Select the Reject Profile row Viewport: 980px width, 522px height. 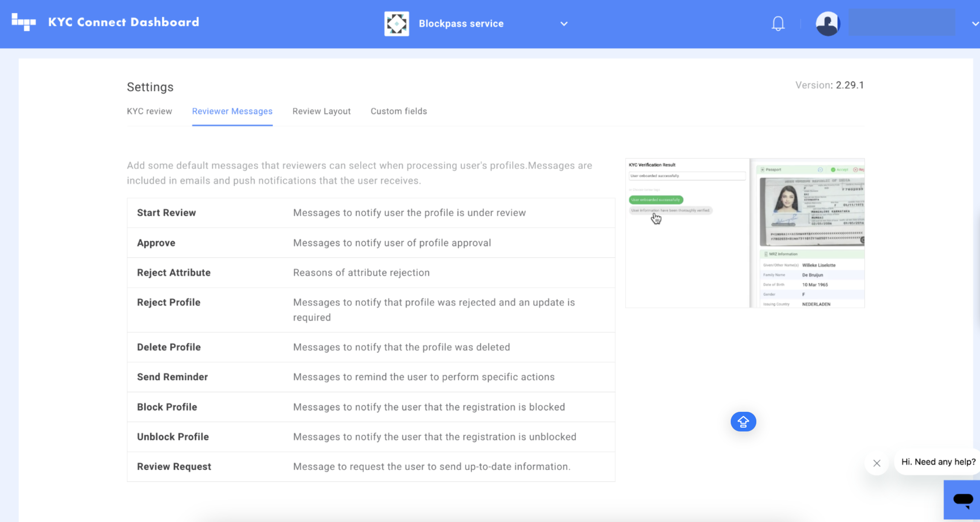[371, 310]
